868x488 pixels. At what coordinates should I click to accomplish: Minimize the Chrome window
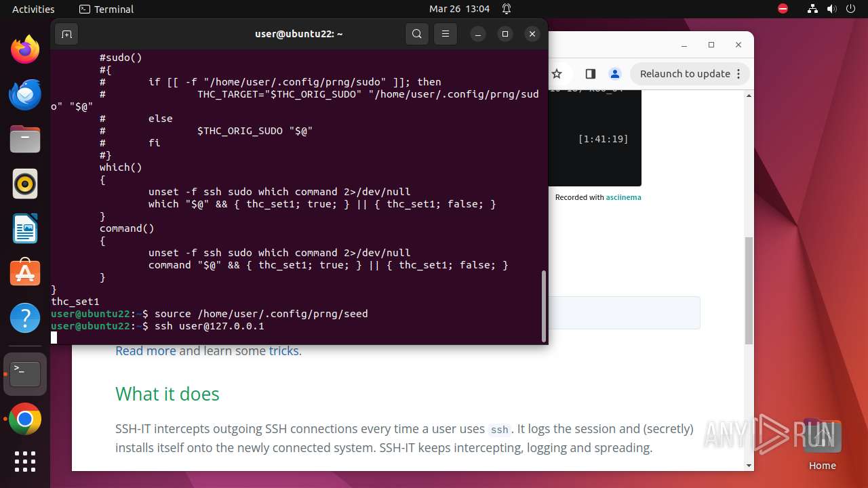point(684,45)
